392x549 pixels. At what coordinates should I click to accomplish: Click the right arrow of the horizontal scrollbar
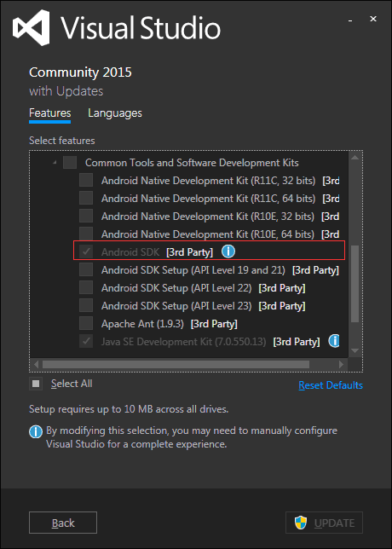[341, 364]
